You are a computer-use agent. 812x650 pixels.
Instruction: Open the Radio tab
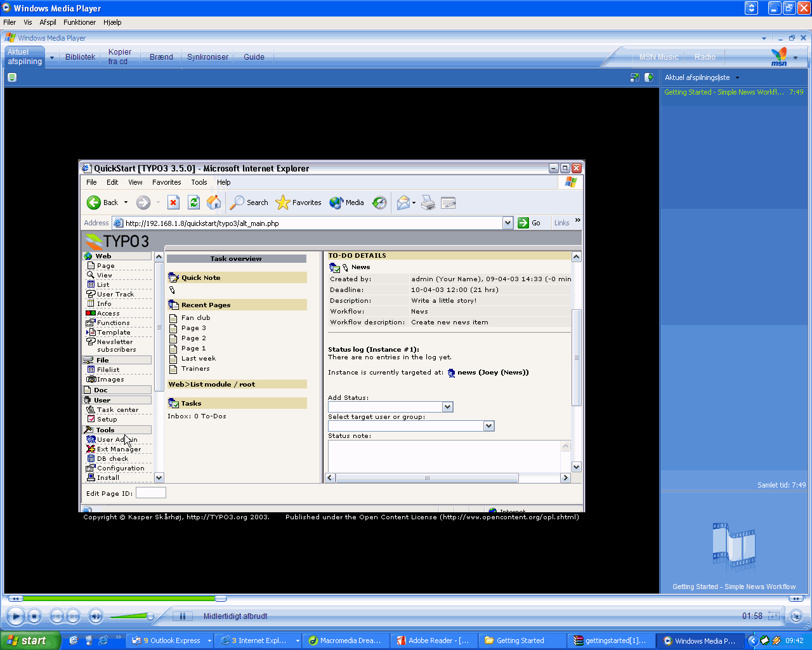705,57
